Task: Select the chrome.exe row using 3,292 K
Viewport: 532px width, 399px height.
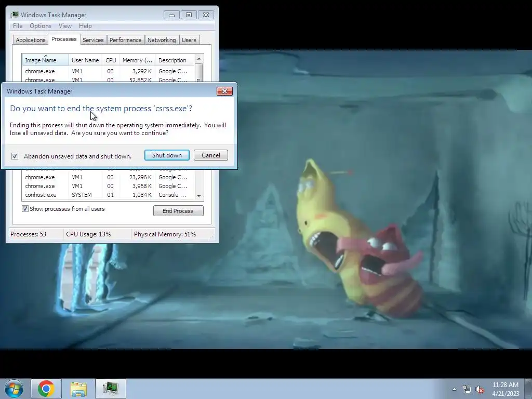Action: [x=109, y=71]
